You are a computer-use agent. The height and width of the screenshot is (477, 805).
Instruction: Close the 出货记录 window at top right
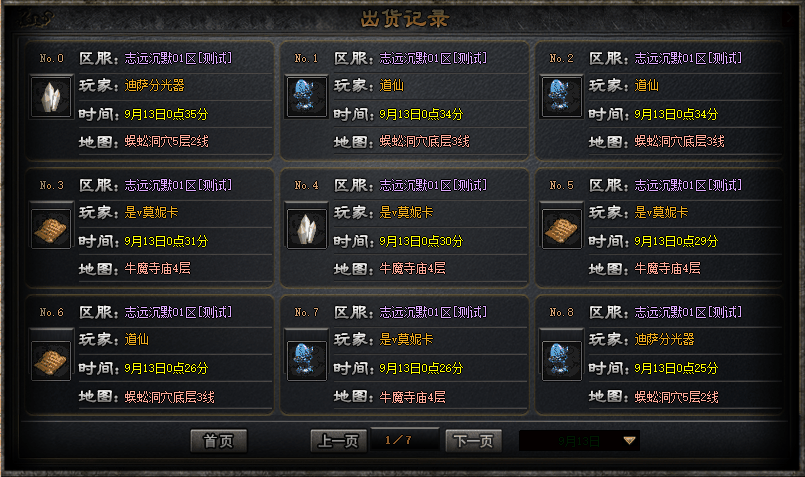tap(790, 18)
